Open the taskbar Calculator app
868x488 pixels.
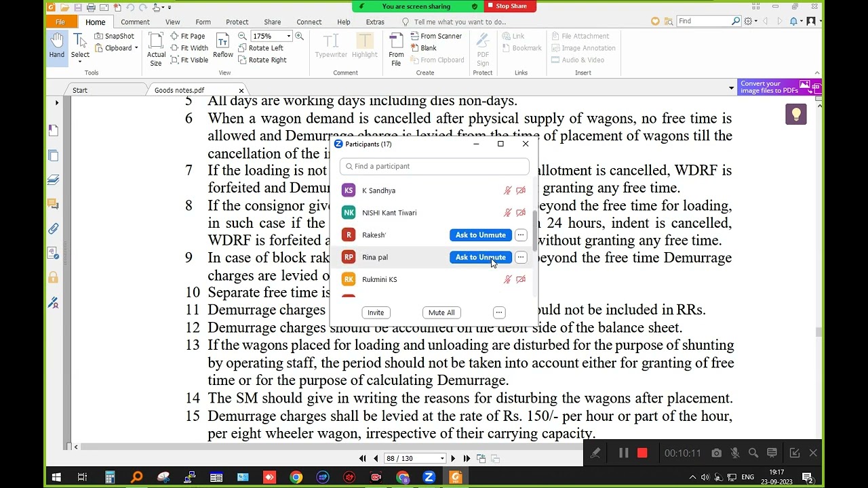(x=110, y=477)
